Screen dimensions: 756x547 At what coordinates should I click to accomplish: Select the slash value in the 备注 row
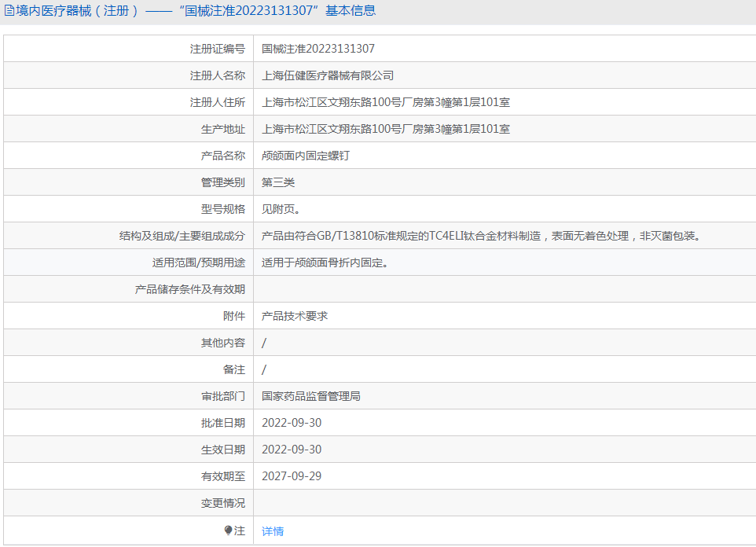[264, 369]
